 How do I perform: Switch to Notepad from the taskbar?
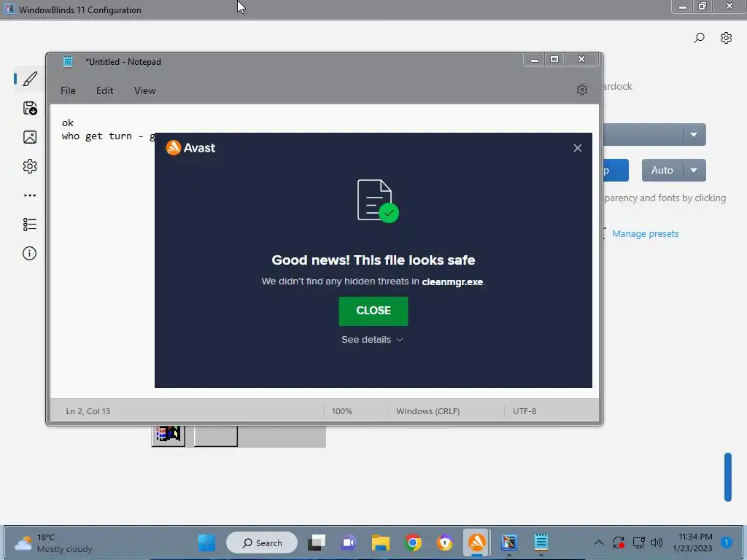[x=541, y=542]
